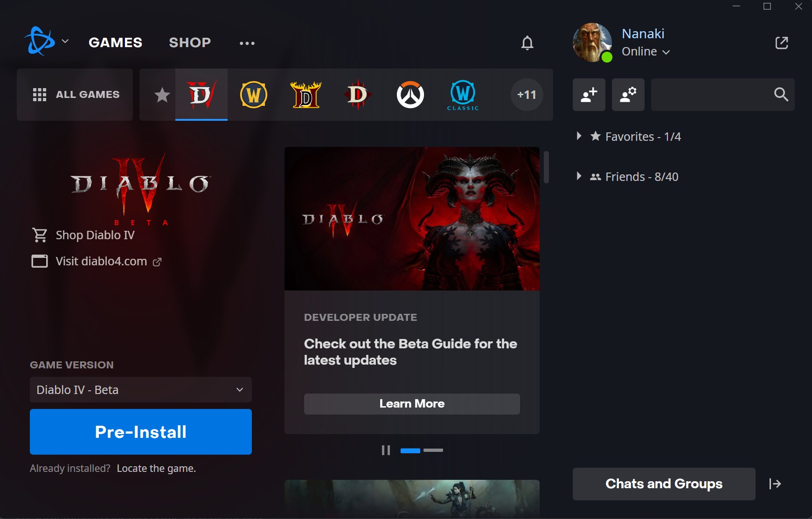Open the Nanaki profile name link
The image size is (812, 519).
643,34
